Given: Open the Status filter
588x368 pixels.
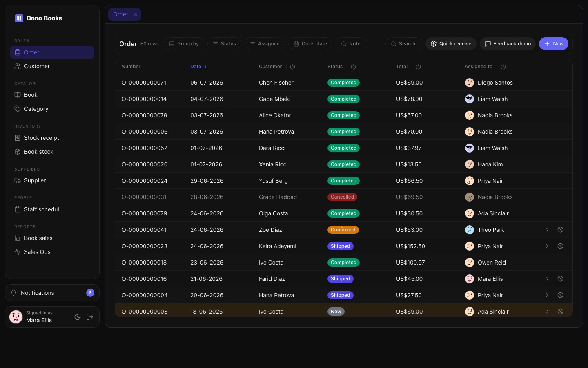Looking at the screenshot, I should [224, 44].
